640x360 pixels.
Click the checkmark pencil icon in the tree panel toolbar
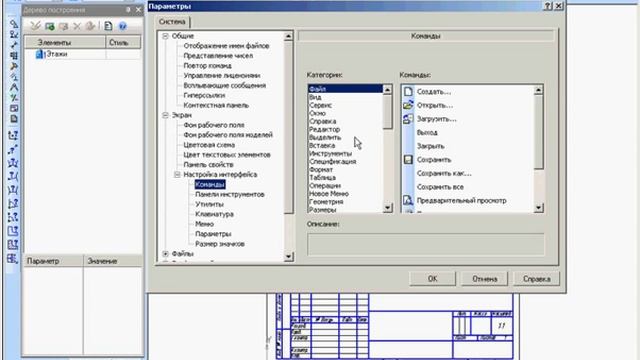coord(36,26)
